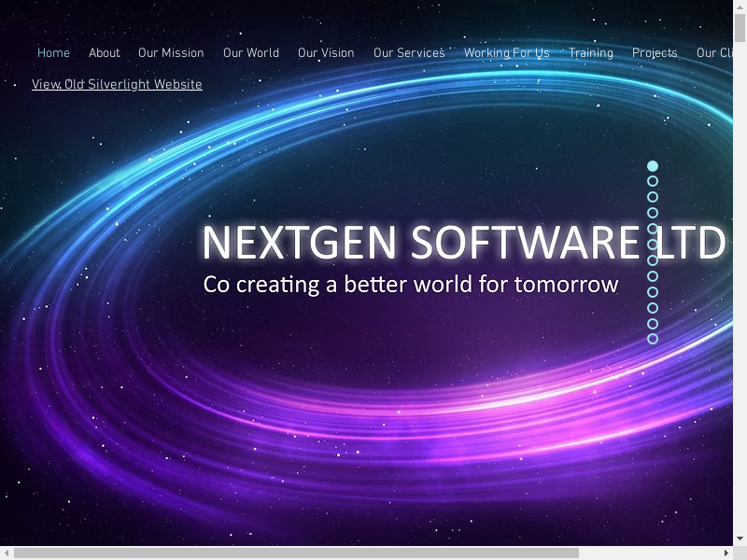Open the Our Vision menu item
This screenshot has width=747, height=560.
(326, 53)
